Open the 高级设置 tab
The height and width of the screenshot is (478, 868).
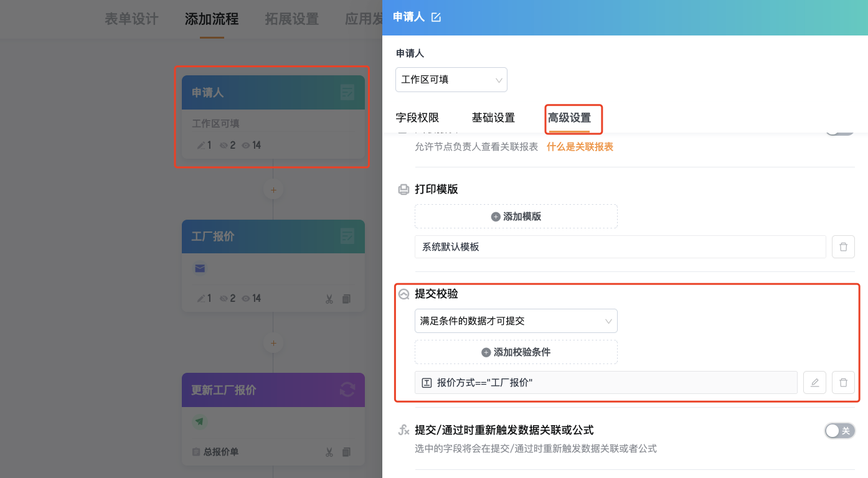(569, 118)
